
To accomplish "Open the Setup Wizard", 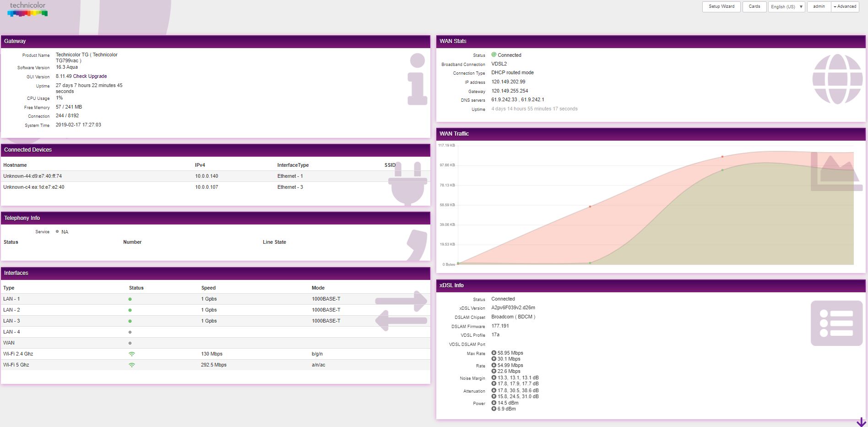I will pyautogui.click(x=721, y=7).
